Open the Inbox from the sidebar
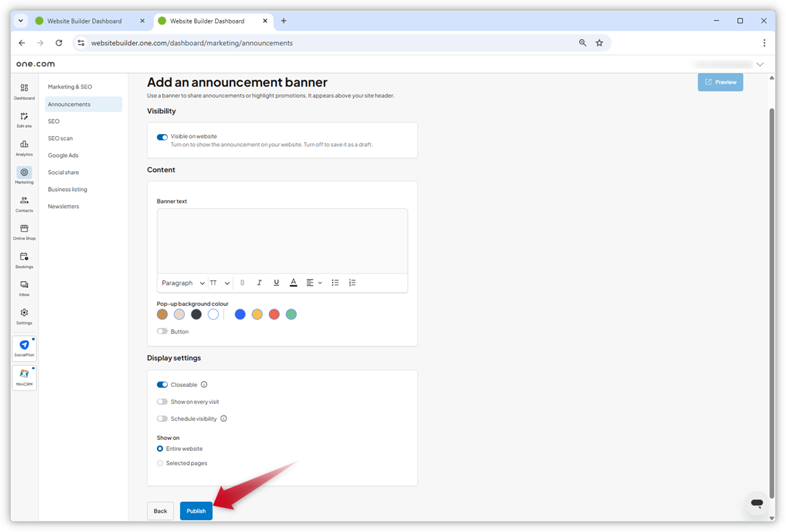The height and width of the screenshot is (532, 786). pos(24,289)
